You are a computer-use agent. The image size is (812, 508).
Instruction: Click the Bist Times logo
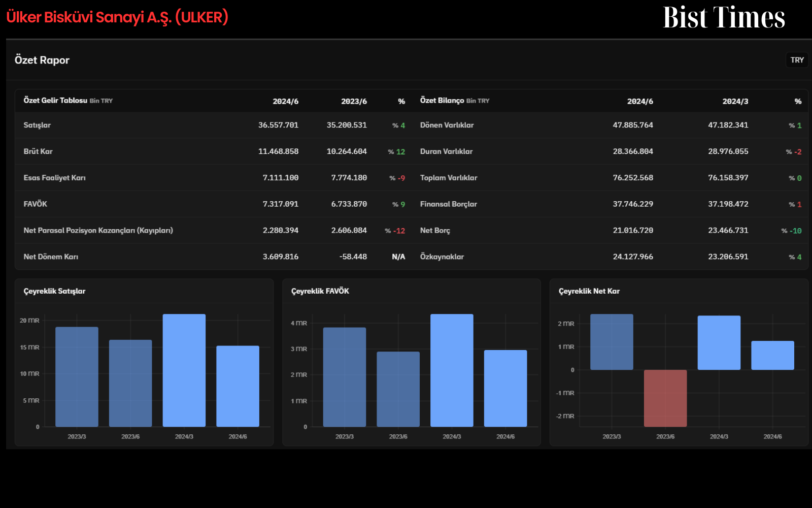(x=724, y=18)
